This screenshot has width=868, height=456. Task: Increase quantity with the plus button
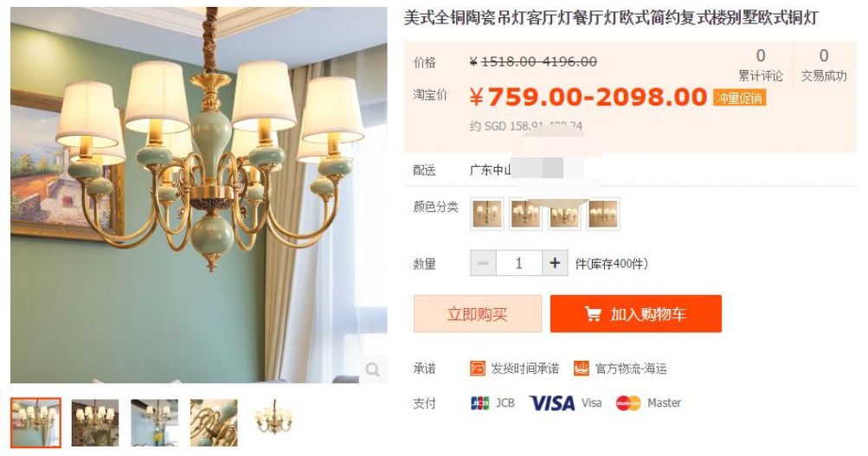tap(555, 263)
